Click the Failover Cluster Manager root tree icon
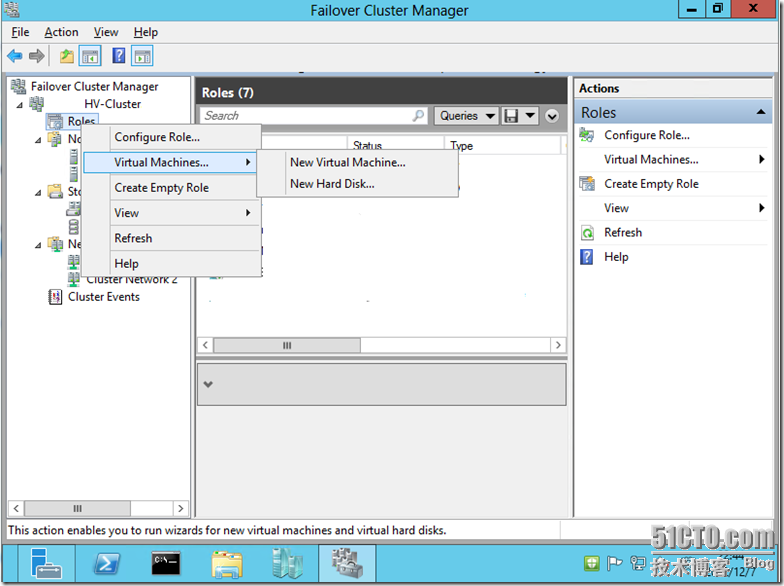 click(x=18, y=86)
